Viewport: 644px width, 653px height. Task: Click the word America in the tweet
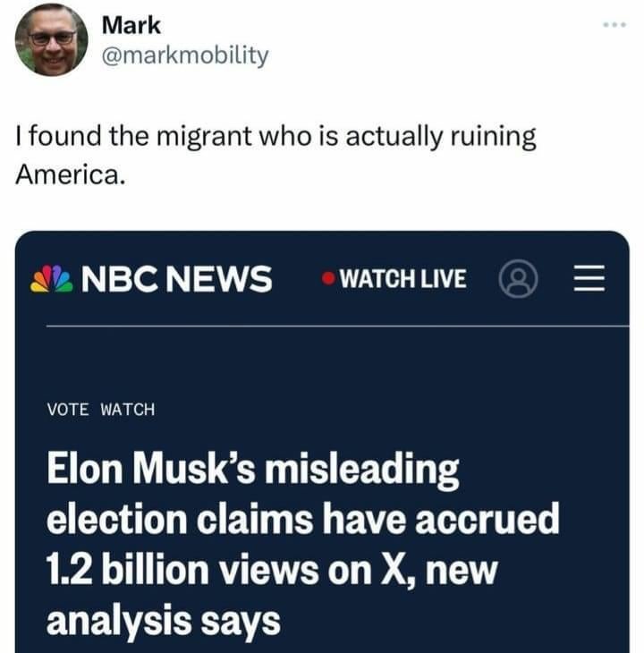pos(68,174)
